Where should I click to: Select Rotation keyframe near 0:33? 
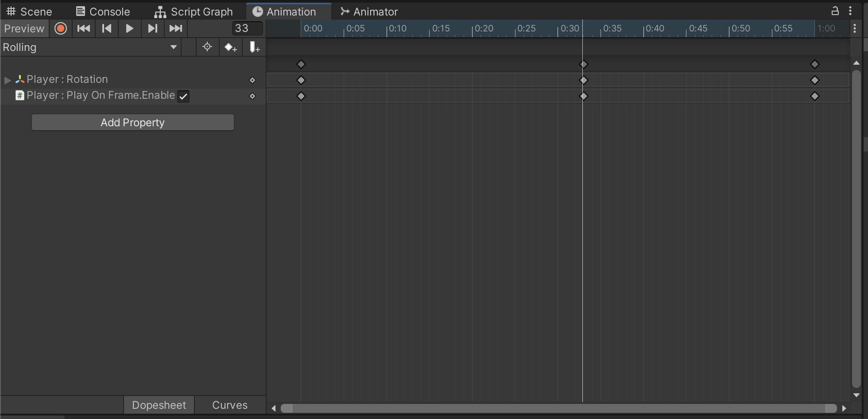(584, 80)
